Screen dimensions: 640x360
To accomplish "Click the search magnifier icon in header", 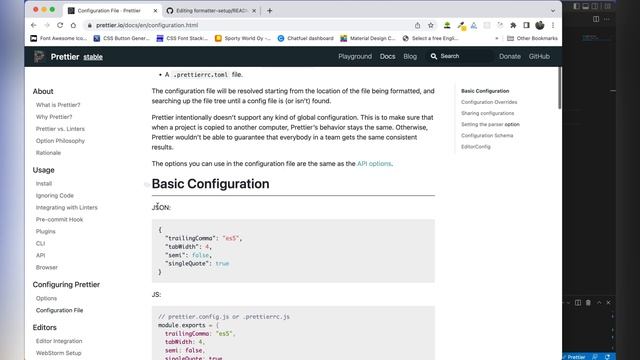I will 433,56.
